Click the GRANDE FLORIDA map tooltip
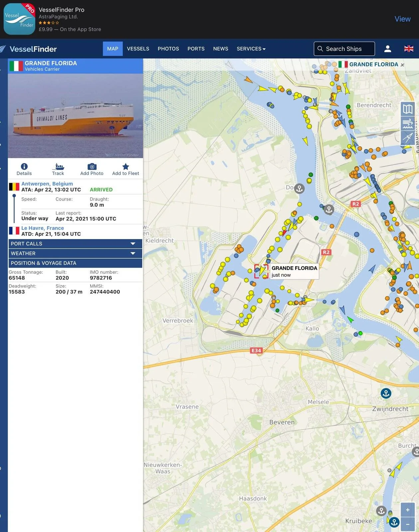 pos(294,271)
